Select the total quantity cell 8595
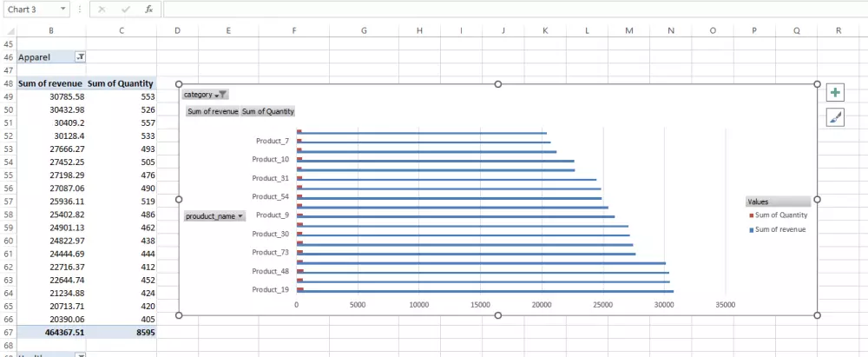Screen dimensions: 868x357 tap(122, 332)
